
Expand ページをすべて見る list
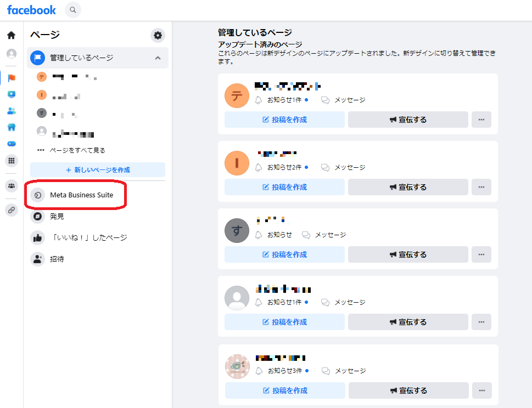[71, 150]
